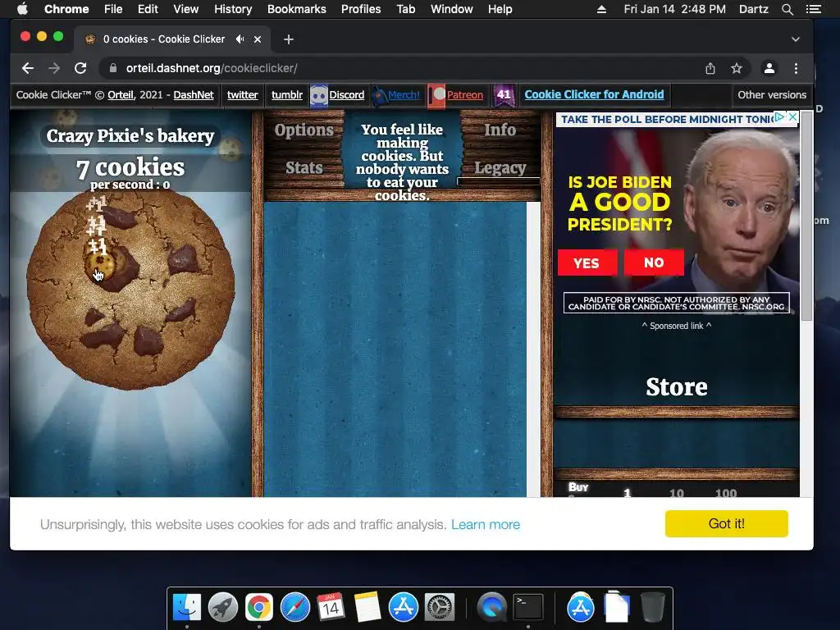Click the Patreon logo icon
The width and height of the screenshot is (840, 630).
pos(436,96)
